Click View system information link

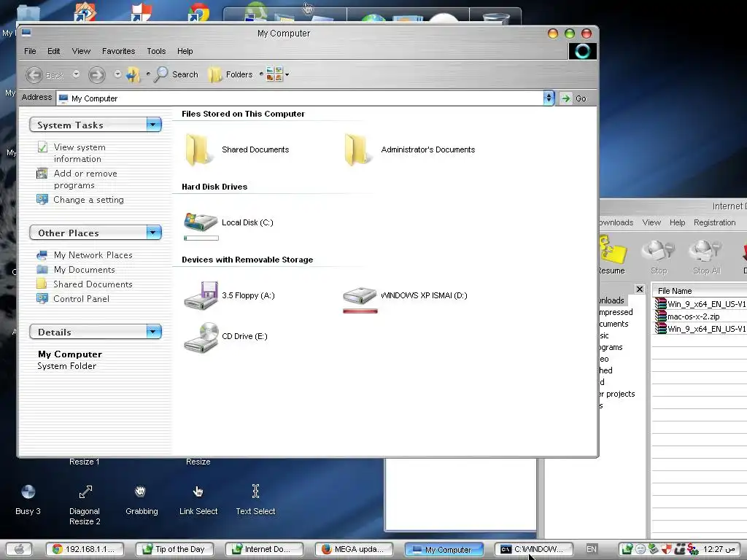[80, 153]
